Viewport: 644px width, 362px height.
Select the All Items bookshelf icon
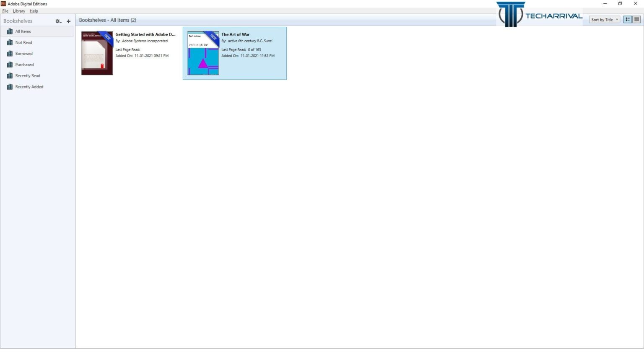(10, 31)
